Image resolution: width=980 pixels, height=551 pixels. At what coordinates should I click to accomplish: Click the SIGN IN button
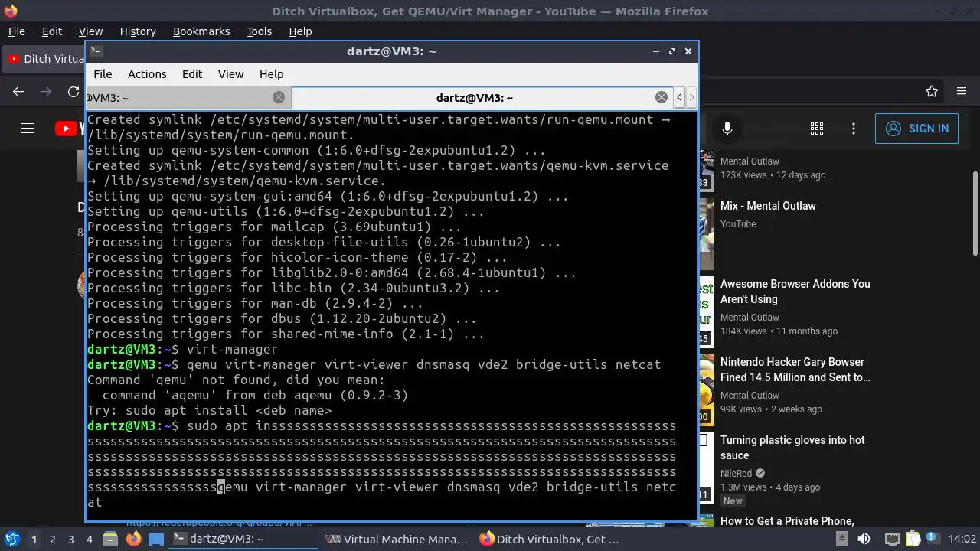click(x=916, y=129)
